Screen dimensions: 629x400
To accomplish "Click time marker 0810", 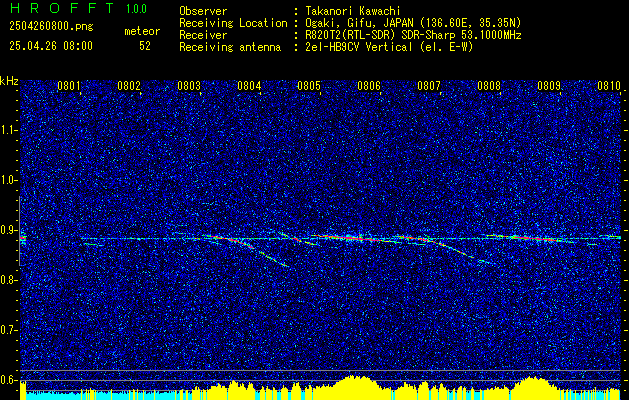I will [x=609, y=86].
